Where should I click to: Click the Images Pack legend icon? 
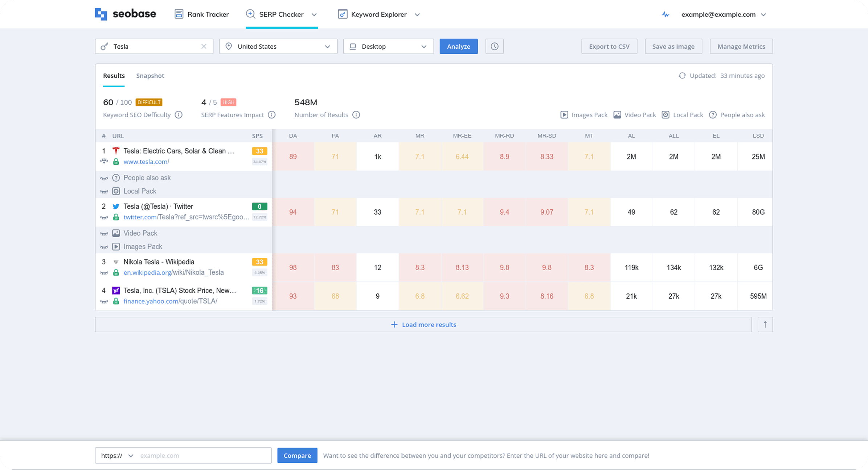point(564,115)
